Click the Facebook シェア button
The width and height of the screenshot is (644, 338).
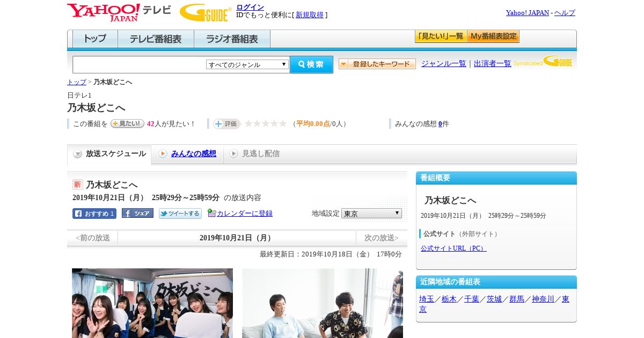click(137, 214)
